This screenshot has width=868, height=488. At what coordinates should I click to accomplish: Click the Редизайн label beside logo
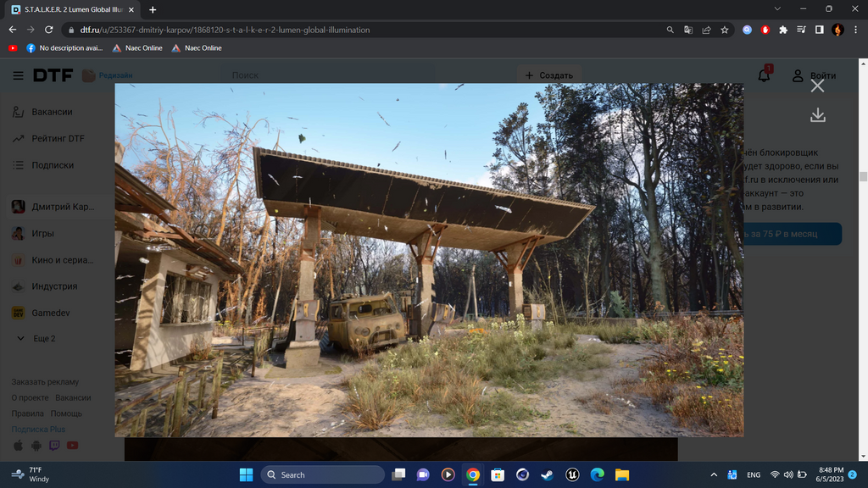(115, 75)
